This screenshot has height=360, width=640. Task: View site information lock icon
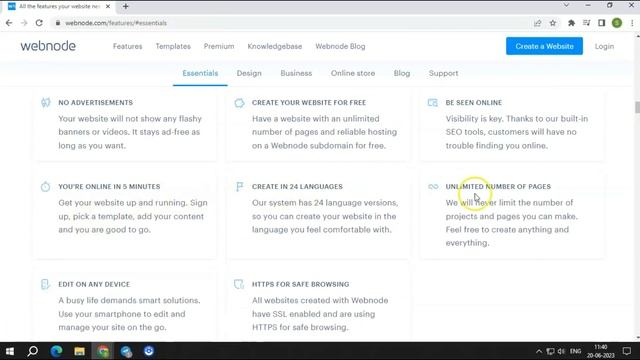[x=58, y=23]
